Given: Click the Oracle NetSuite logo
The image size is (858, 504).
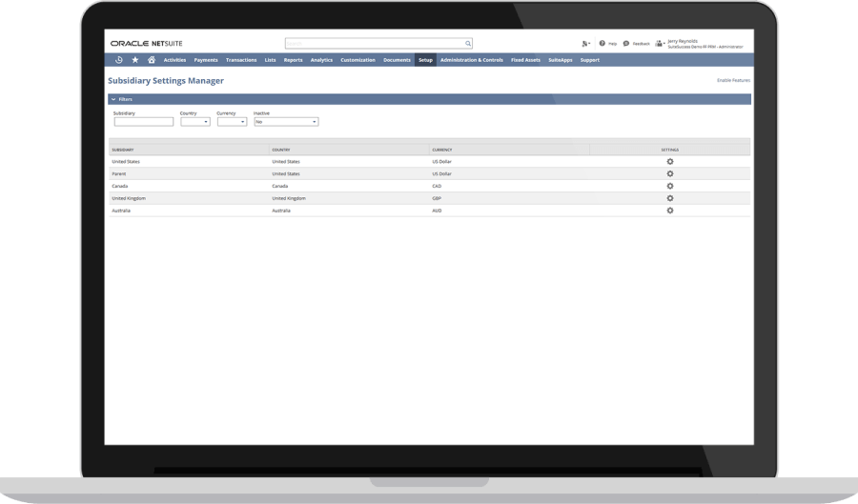Looking at the screenshot, I should tap(147, 43).
